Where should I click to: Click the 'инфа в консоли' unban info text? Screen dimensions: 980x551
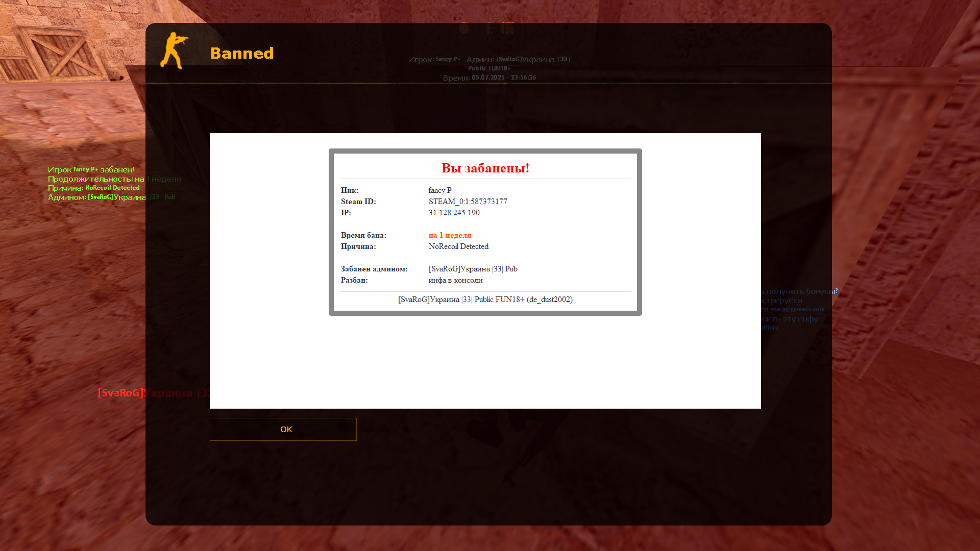456,280
